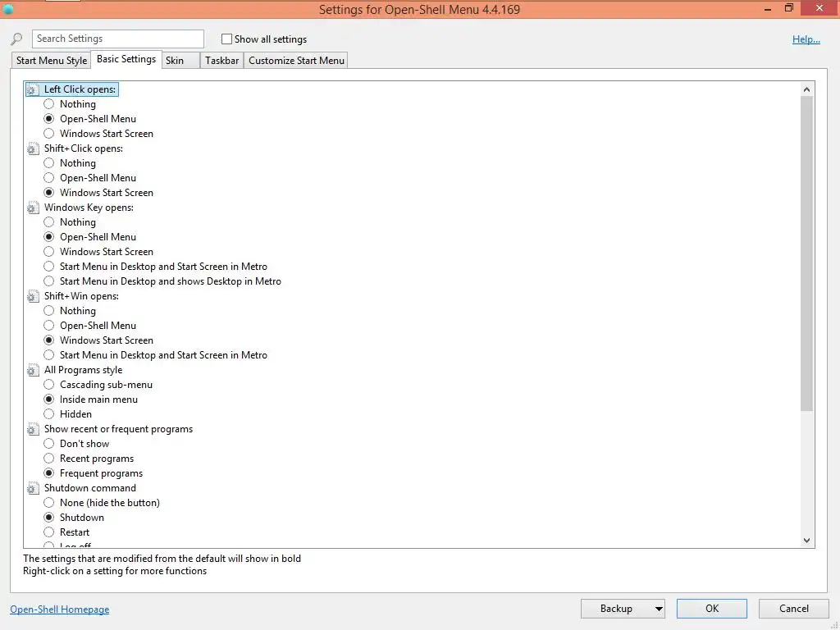The height and width of the screenshot is (630, 840).
Task: Click the gear icon beside Left Click opens
Action: click(x=33, y=89)
